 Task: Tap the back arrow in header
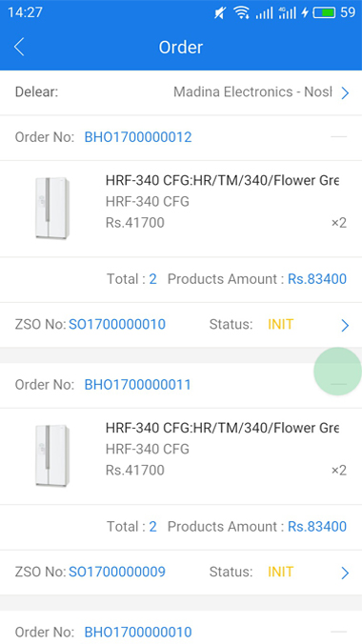[19, 47]
